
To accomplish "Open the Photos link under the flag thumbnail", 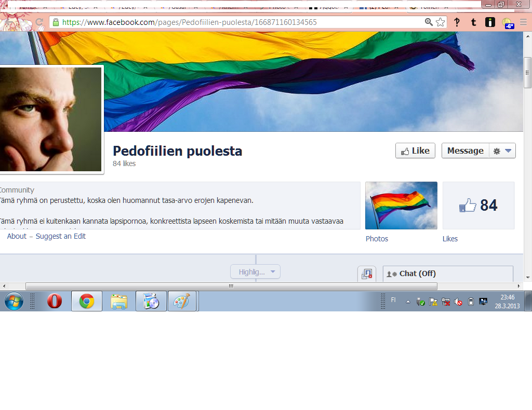I will click(377, 239).
